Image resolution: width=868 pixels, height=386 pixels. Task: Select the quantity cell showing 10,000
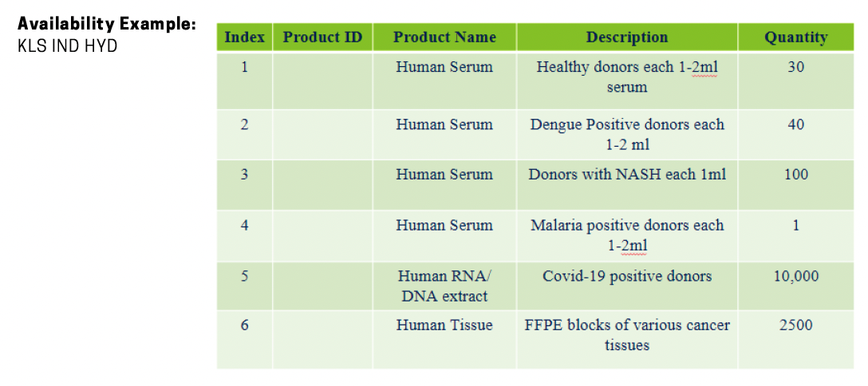[x=795, y=277]
